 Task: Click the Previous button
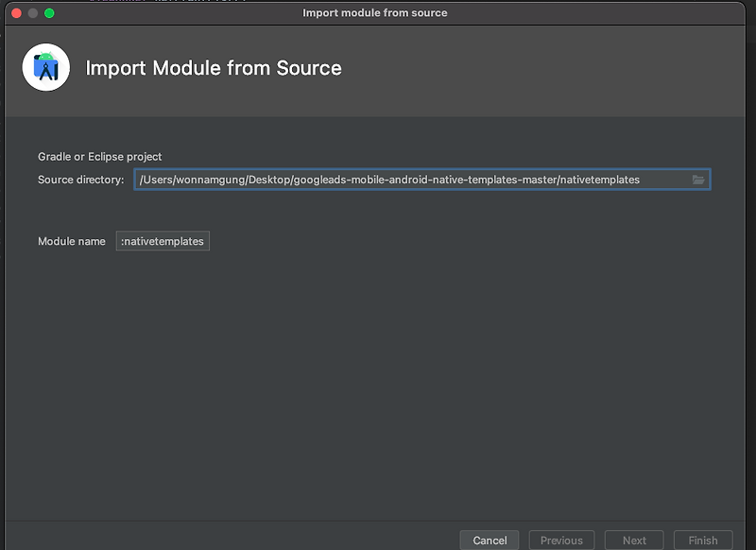(561, 541)
